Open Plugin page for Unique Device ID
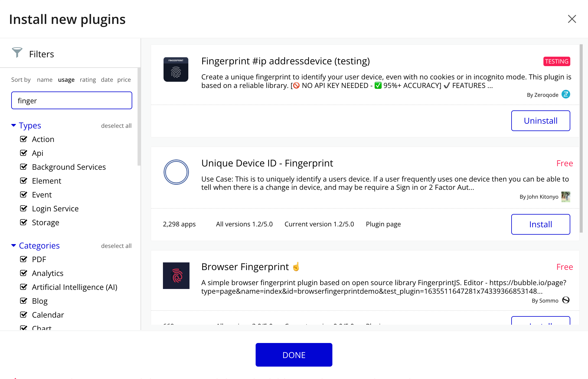Image resolution: width=588 pixels, height=379 pixels. (x=383, y=224)
